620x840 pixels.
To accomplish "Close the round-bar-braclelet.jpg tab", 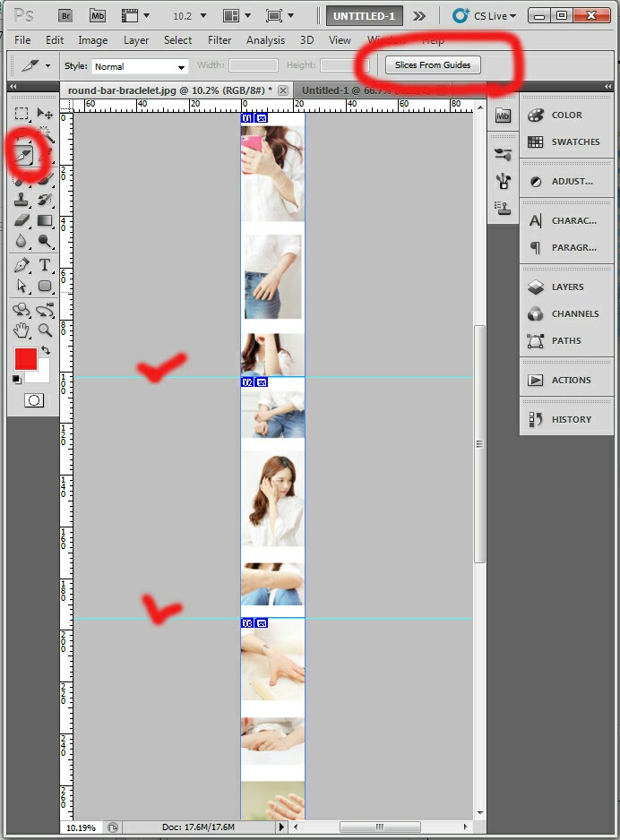I will [283, 90].
